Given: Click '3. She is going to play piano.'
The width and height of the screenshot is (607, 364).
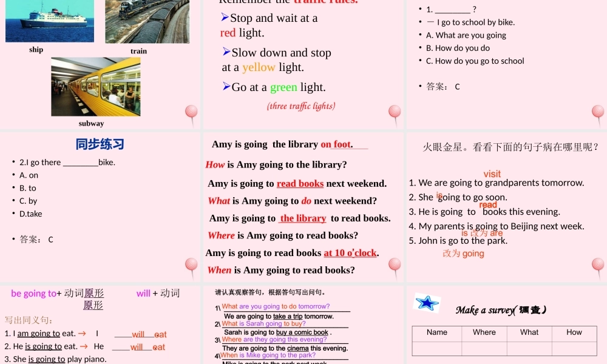Looking at the screenshot, I should click(x=55, y=359).
